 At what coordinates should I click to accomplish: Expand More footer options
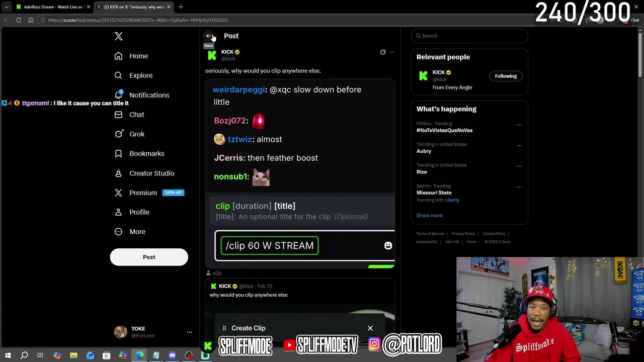(x=473, y=242)
